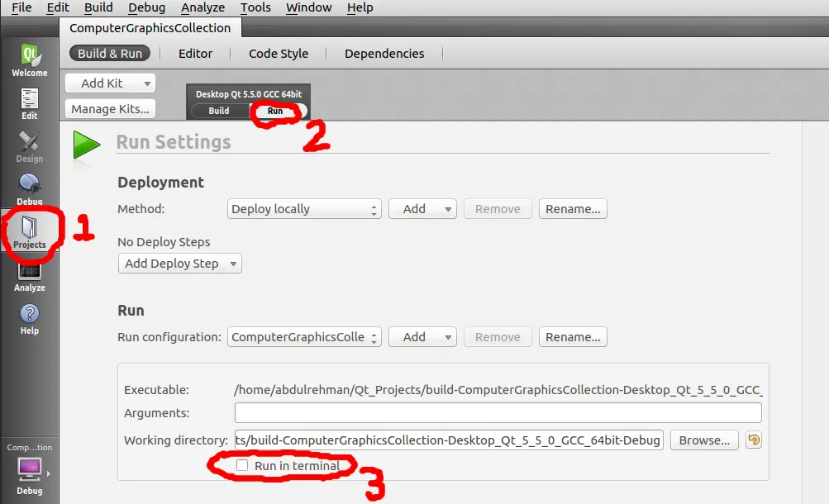829x504 pixels.
Task: Switch kit view to Build settings
Action: 219,111
